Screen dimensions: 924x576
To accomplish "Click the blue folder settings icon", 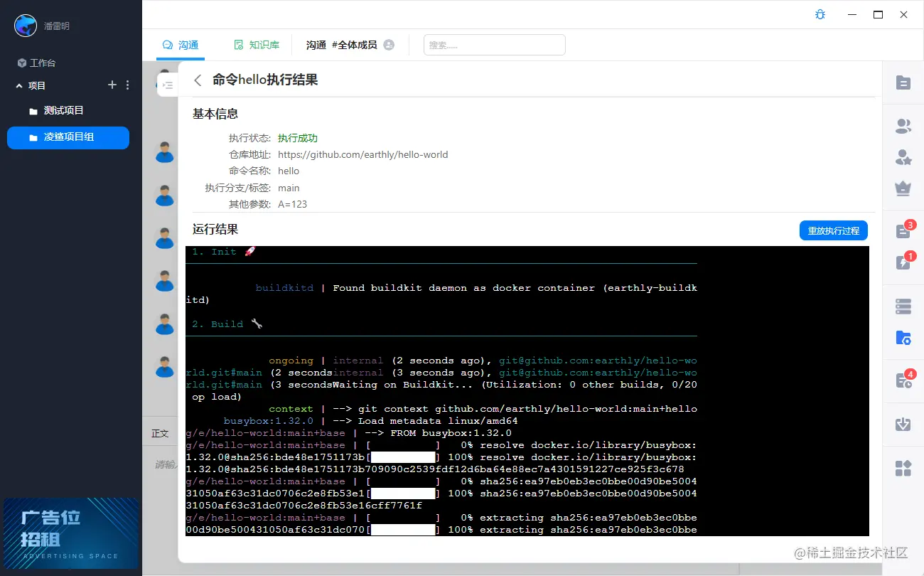I will tap(903, 338).
